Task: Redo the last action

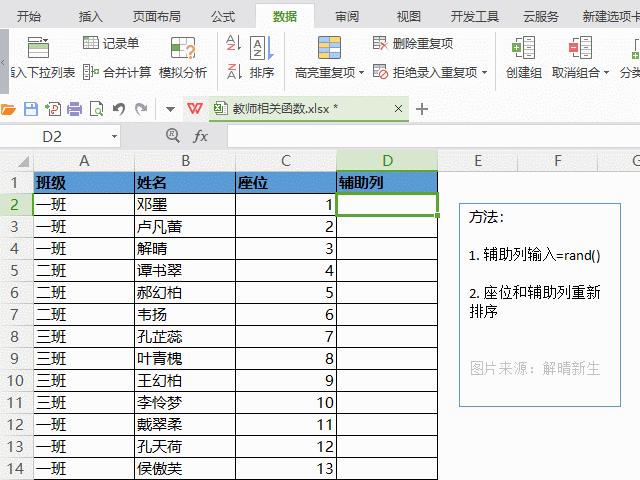Action: coord(141,109)
